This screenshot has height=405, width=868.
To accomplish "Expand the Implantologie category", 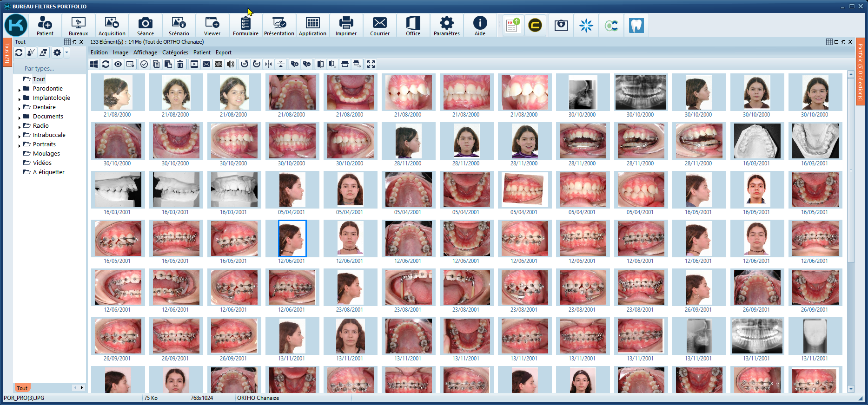I will click(x=20, y=99).
